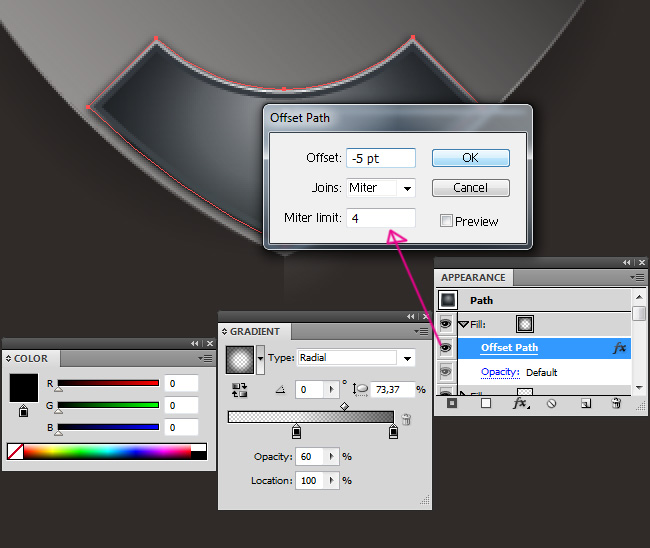This screenshot has height=548, width=650.
Task: Open the Color panel options menu
Action: [205, 358]
